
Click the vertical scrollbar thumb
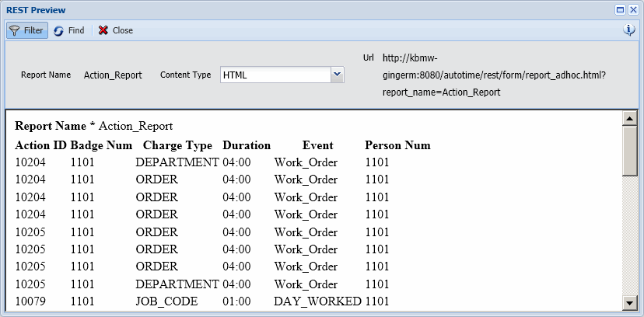[x=629, y=150]
